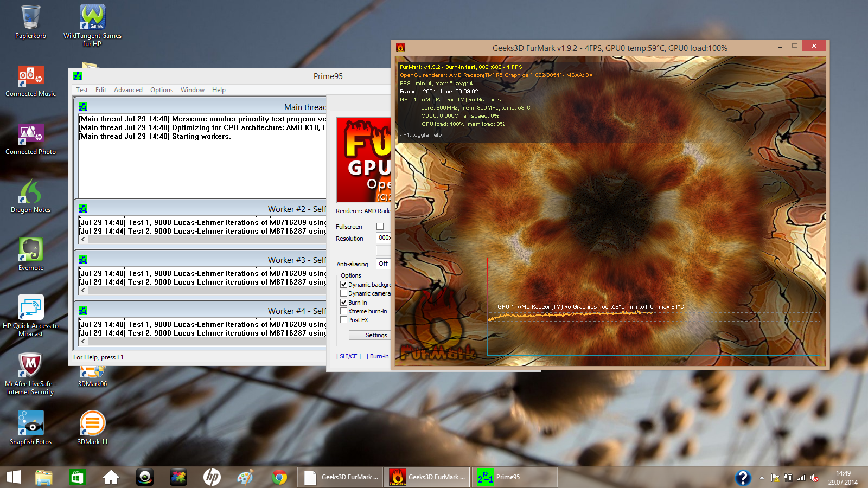Uncheck the Burn-in option

click(x=343, y=303)
